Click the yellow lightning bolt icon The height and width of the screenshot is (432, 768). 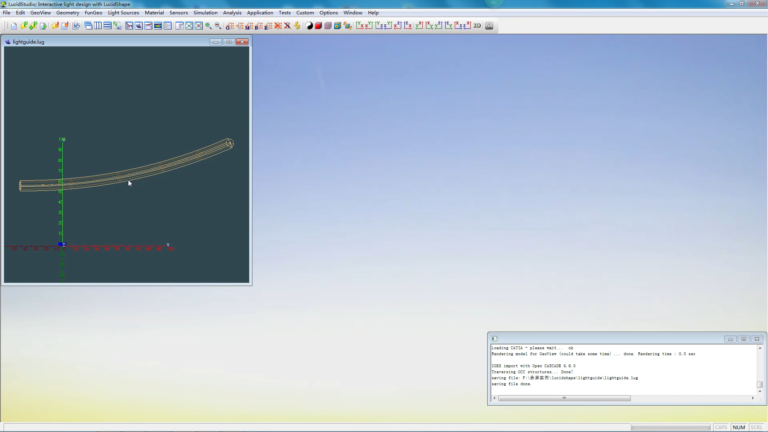(297, 25)
